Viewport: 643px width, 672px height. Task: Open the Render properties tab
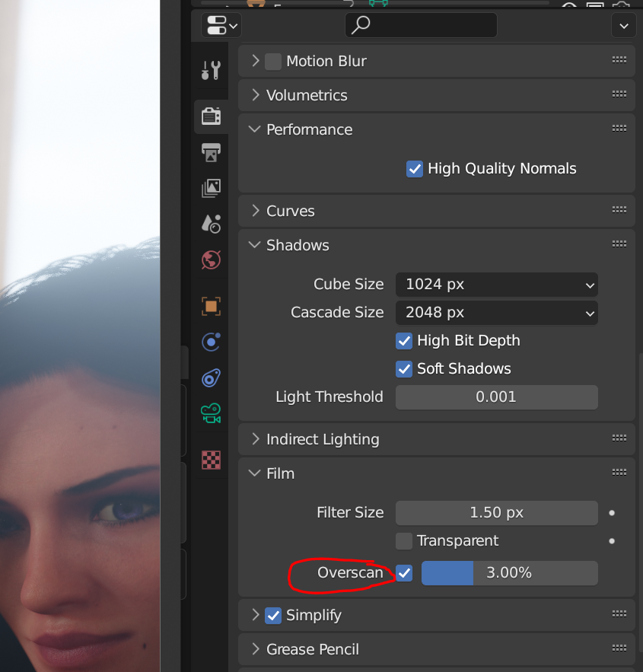click(x=212, y=116)
